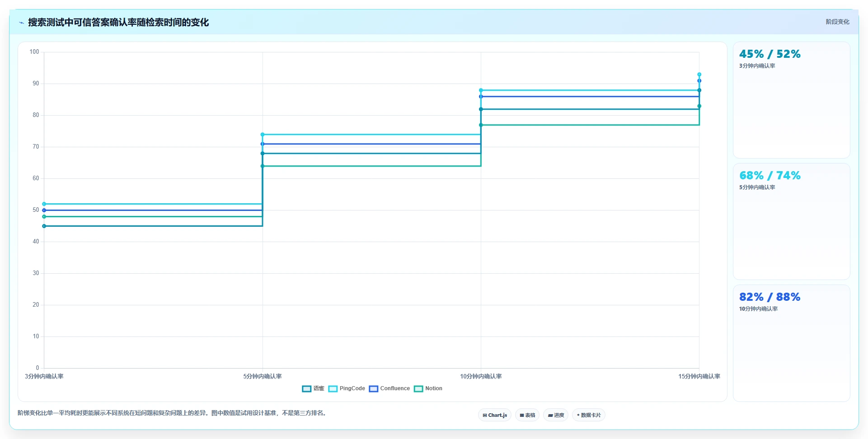This screenshot has height=439, width=868.
Task: Click PingCode data point at 5分钟 (74)
Action: click(263, 134)
